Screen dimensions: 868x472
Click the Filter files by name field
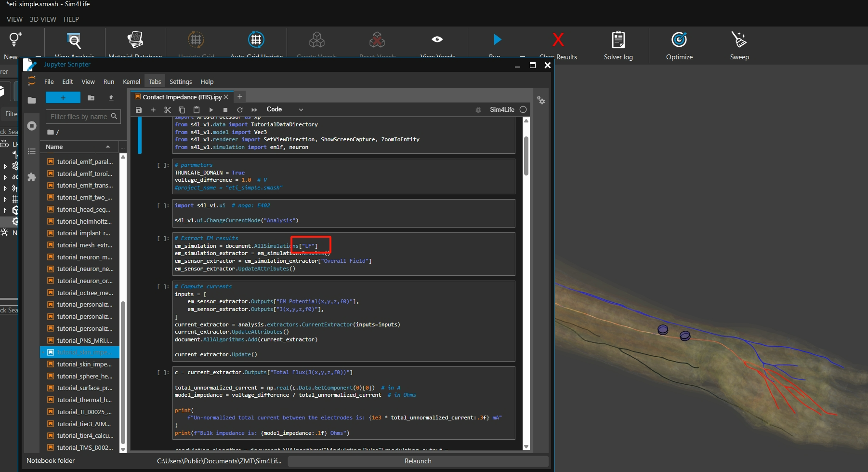(x=79, y=117)
